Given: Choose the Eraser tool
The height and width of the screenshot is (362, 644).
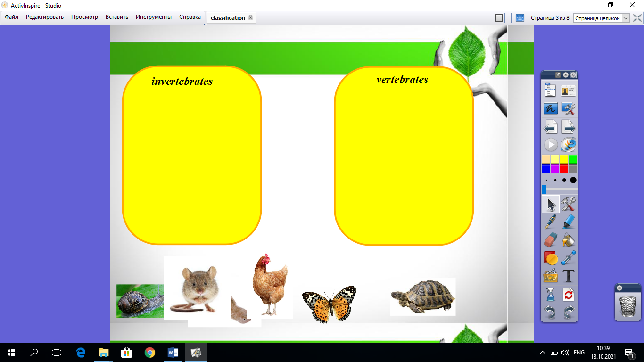Looking at the screenshot, I should tap(550, 240).
